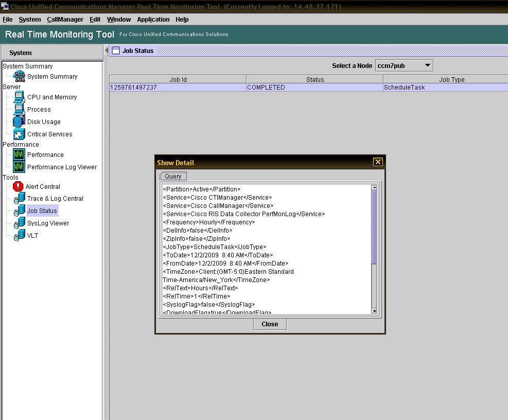Sort by the Job Id column header
This screenshot has height=420, width=508.
click(x=178, y=79)
